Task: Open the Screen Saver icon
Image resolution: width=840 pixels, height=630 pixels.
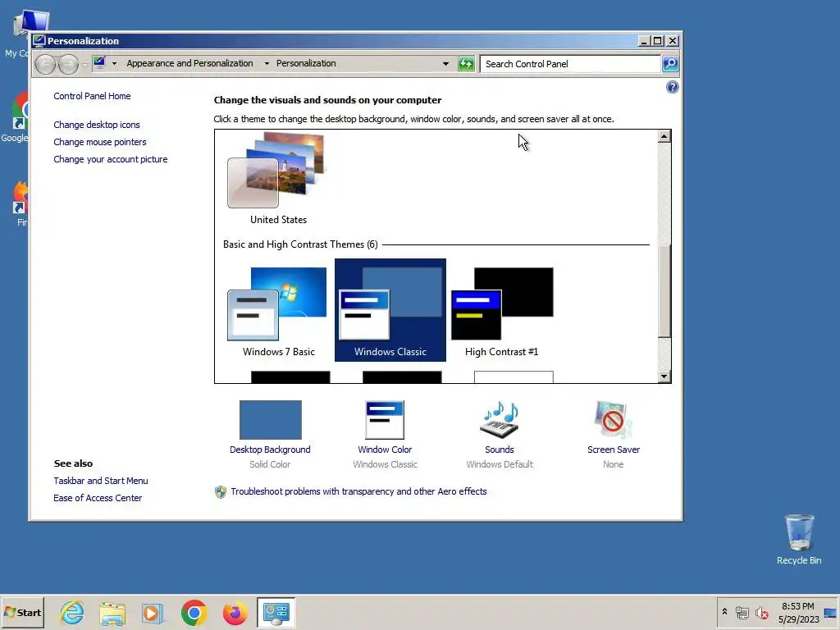Action: 614,420
